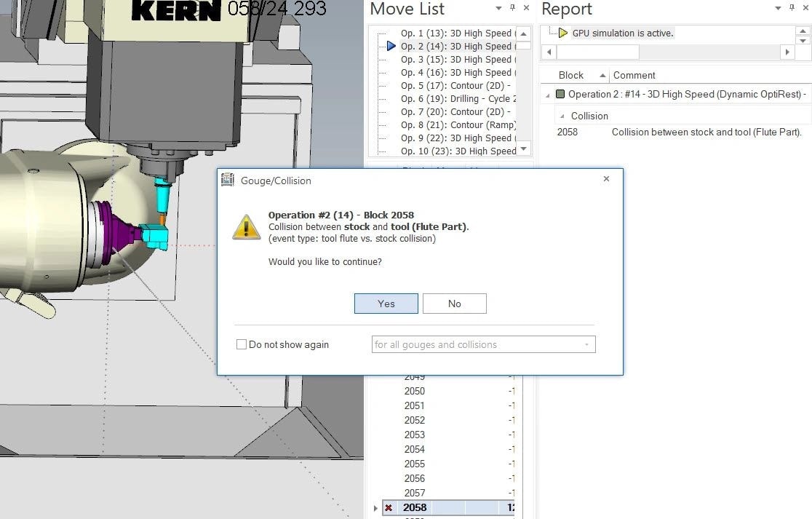Select block 2050 in move list
812x519 pixels.
pyautogui.click(x=414, y=391)
